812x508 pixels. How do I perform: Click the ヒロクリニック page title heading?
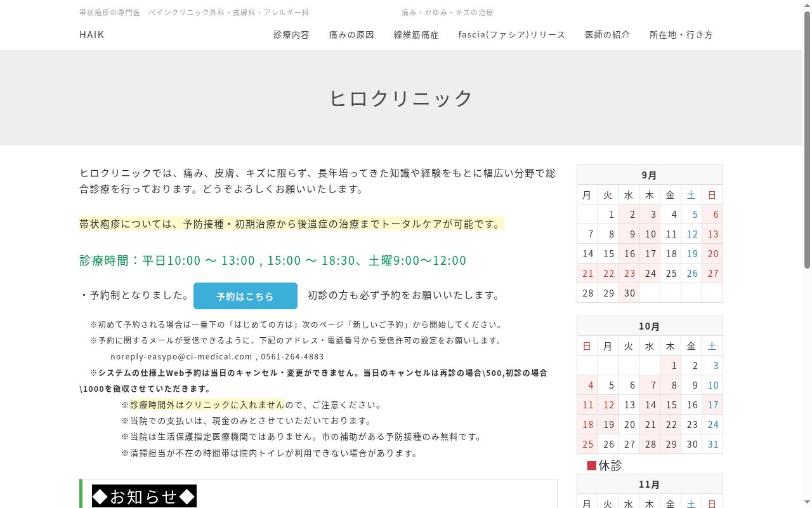401,98
